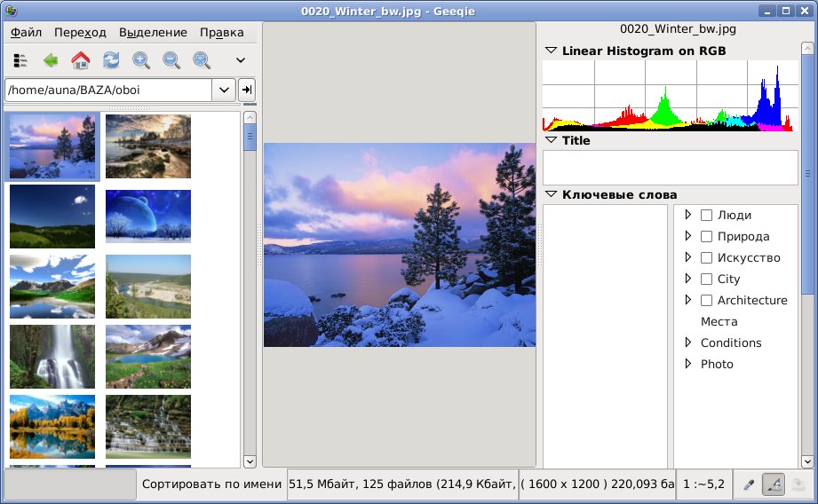Click the 51,5 Мбайт, 125 файлов status text
The height and width of the screenshot is (504, 818).
coord(401,484)
